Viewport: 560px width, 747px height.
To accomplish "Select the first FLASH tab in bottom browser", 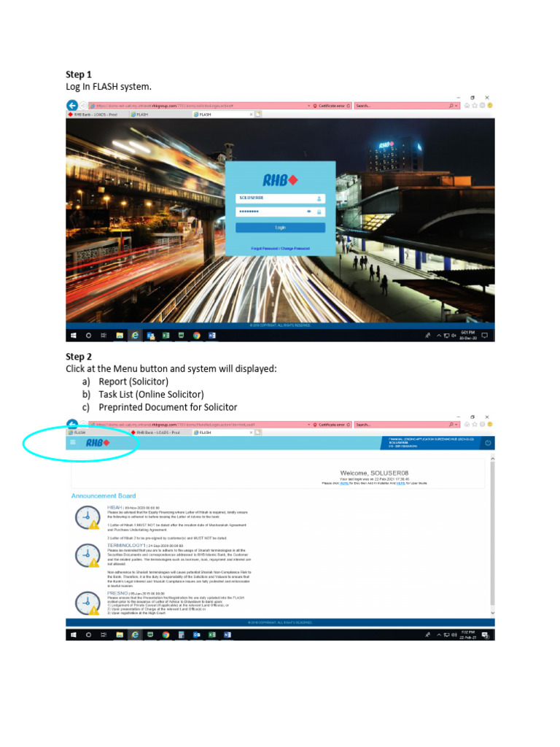I will tap(97, 433).
